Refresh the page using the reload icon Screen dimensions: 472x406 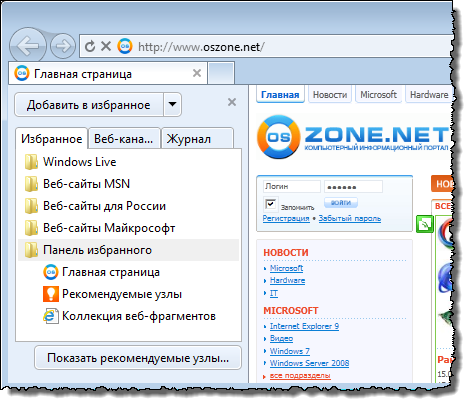[x=90, y=46]
